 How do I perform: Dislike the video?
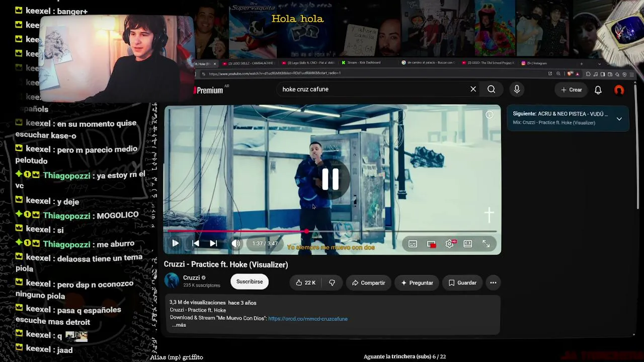(x=332, y=283)
